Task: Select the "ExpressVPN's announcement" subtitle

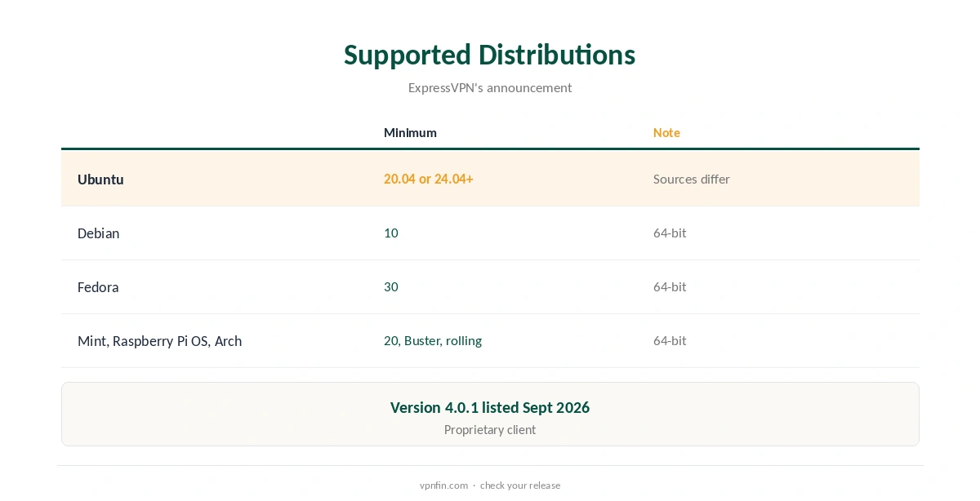Action: pos(490,87)
